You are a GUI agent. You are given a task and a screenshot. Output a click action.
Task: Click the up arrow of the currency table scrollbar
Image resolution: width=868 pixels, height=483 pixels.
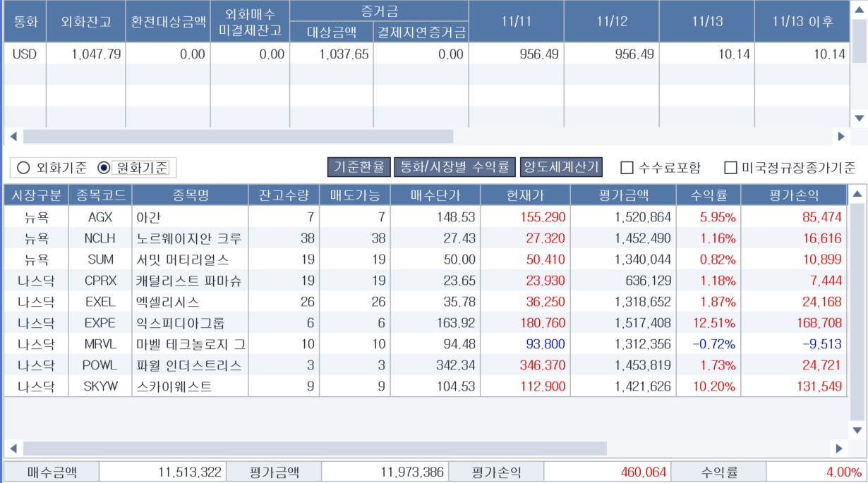click(x=859, y=9)
